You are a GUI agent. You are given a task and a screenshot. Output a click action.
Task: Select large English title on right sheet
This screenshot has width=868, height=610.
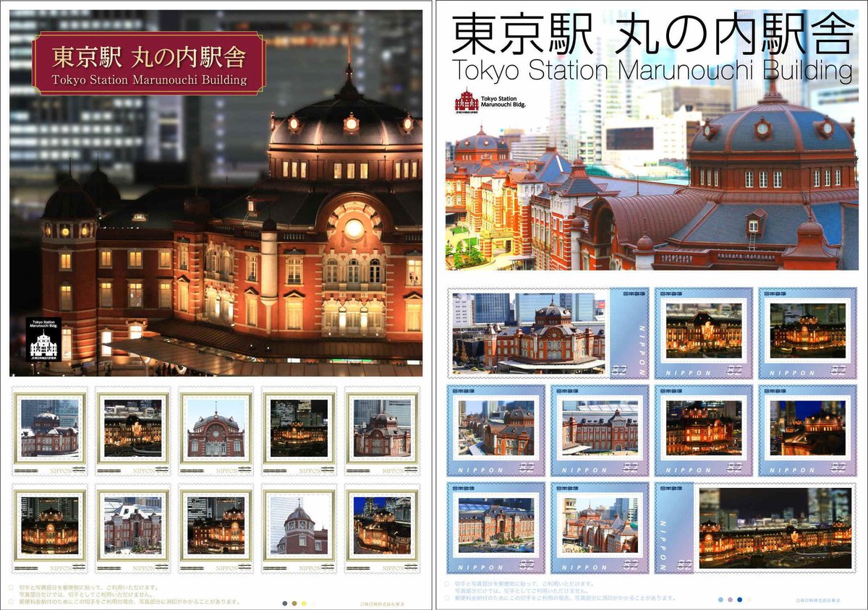(652, 70)
